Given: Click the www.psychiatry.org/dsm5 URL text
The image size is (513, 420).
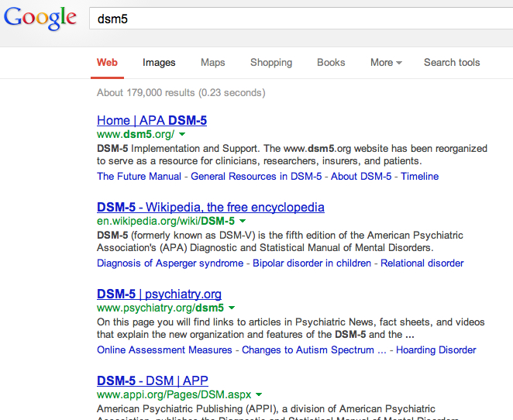Looking at the screenshot, I should pyautogui.click(x=160, y=308).
